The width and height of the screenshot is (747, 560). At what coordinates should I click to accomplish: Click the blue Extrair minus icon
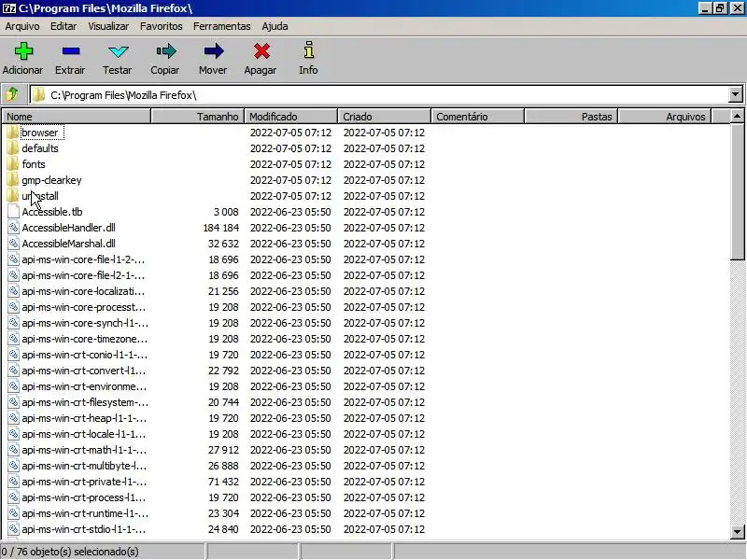(71, 51)
